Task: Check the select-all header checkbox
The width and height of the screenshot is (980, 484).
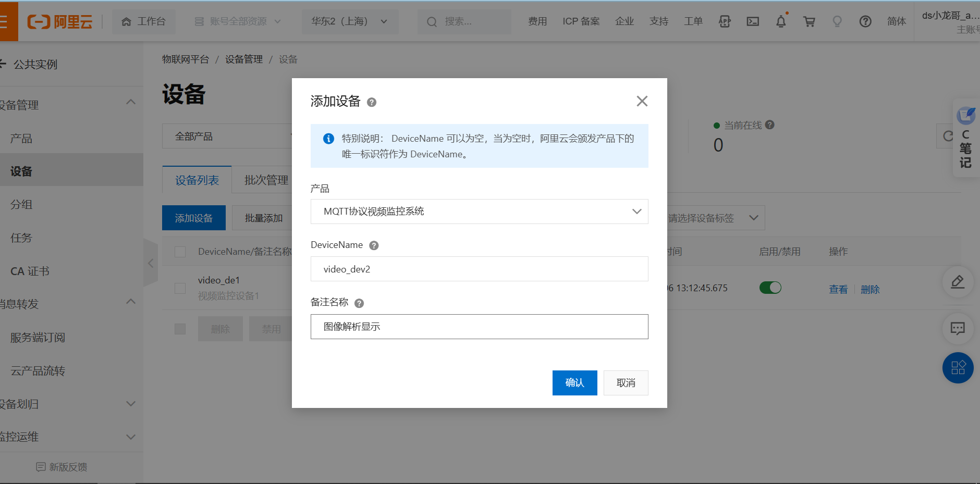Action: [180, 252]
